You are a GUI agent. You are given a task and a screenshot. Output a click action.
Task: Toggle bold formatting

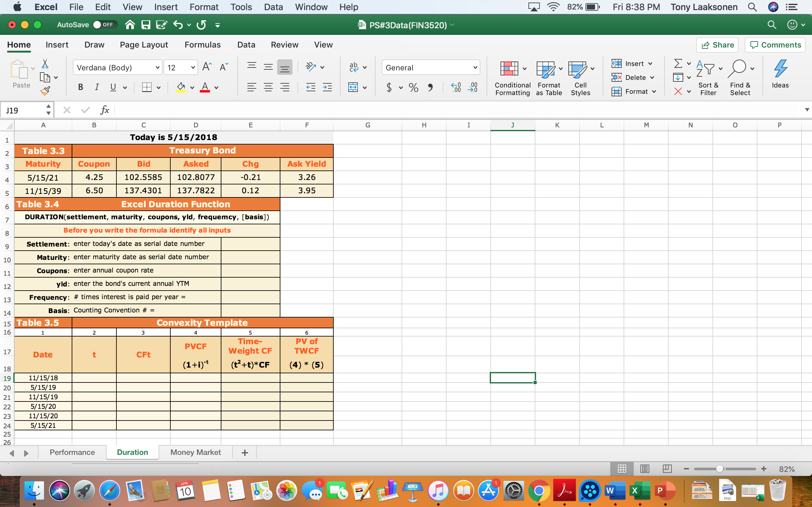click(80, 87)
